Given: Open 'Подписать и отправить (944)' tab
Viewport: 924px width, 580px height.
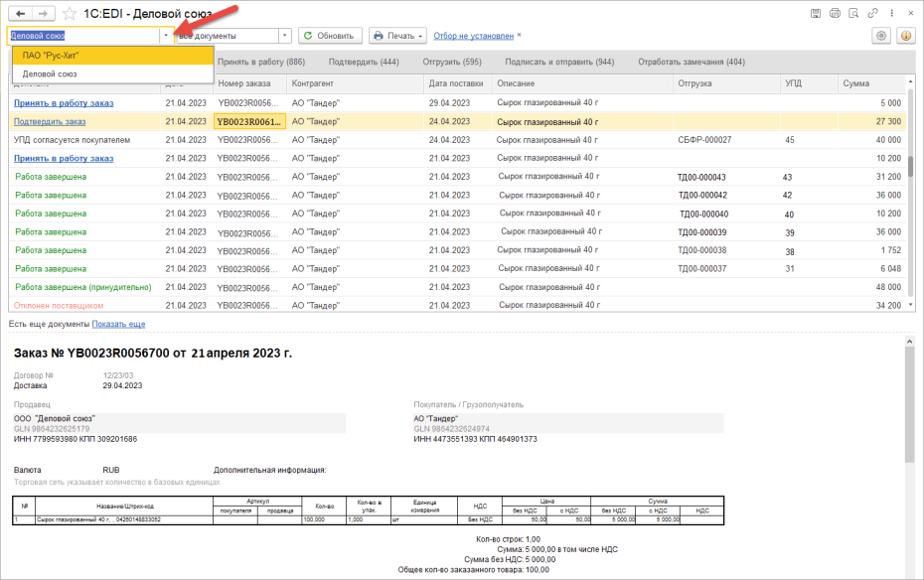Looking at the screenshot, I should tap(559, 62).
